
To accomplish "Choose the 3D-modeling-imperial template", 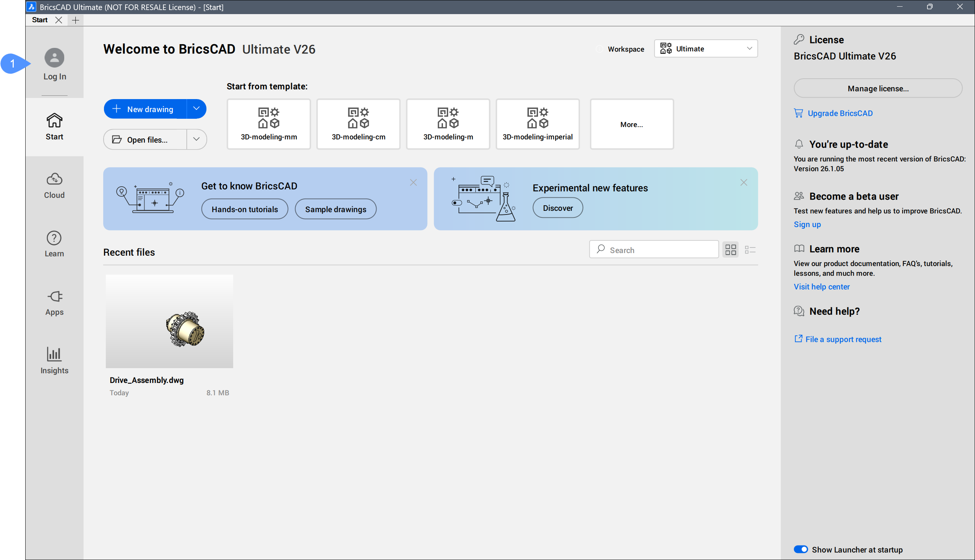I will [x=538, y=124].
